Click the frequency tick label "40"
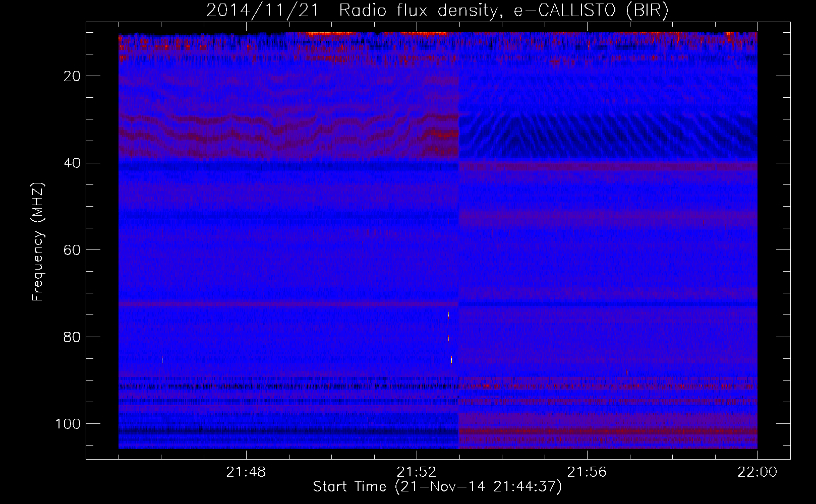The width and height of the screenshot is (816, 504). coord(72,163)
